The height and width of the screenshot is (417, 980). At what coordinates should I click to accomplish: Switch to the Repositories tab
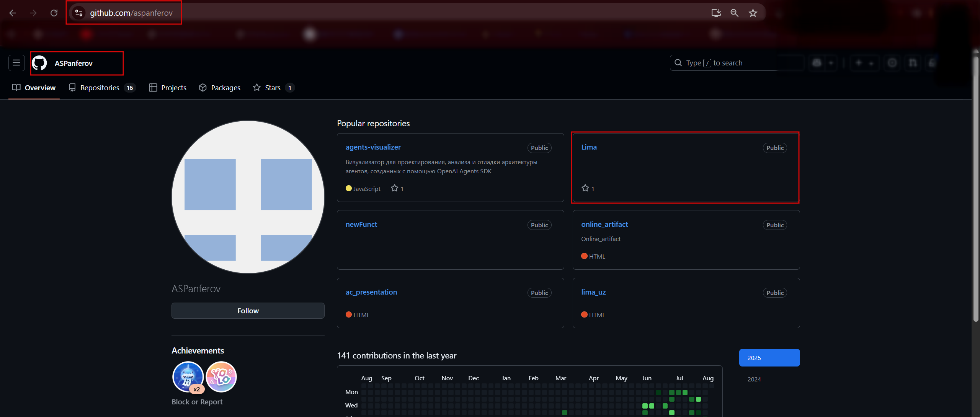click(102, 88)
